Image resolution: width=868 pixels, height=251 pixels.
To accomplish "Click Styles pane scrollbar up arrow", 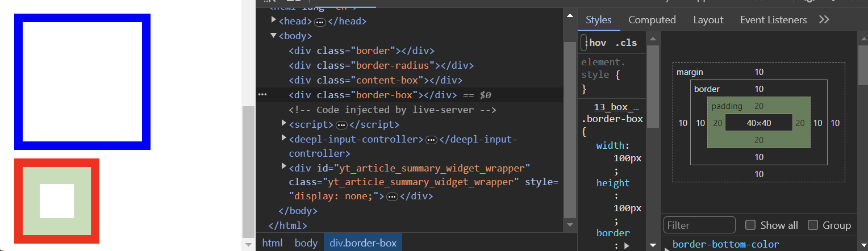I will (653, 39).
